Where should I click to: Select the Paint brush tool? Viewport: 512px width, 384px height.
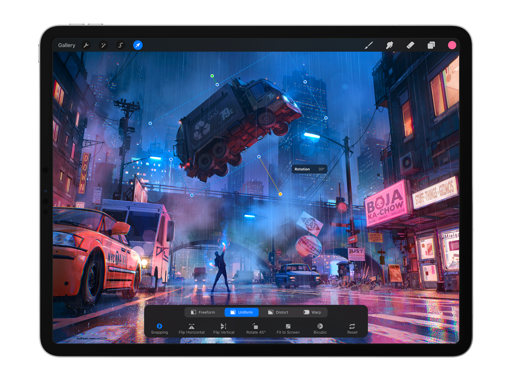(x=369, y=45)
